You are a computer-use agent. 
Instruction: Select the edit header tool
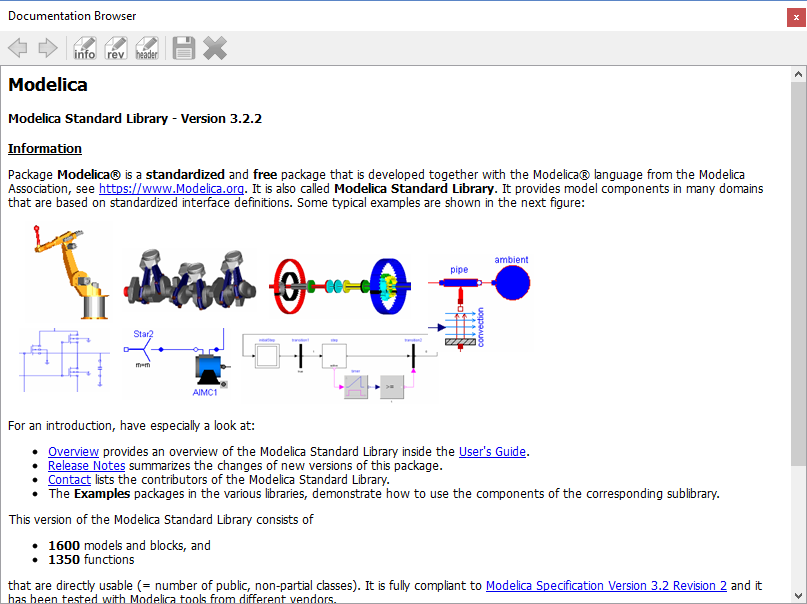point(146,47)
